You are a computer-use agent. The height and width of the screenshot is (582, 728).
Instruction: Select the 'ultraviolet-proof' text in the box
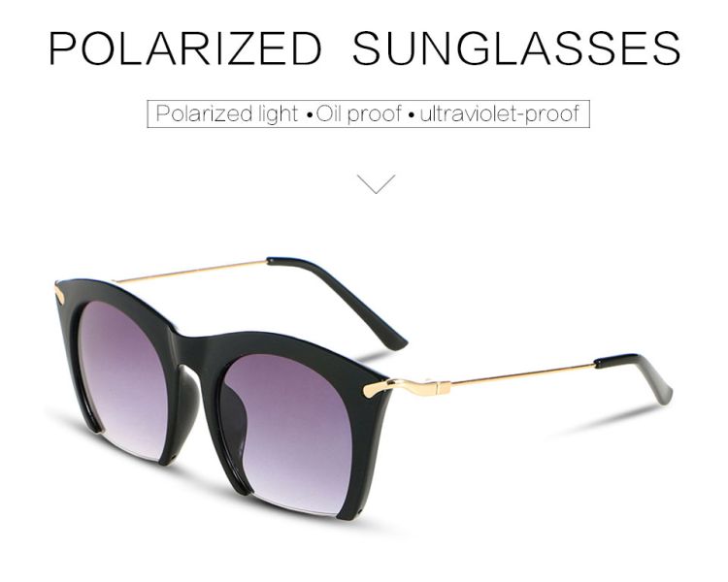point(500,114)
